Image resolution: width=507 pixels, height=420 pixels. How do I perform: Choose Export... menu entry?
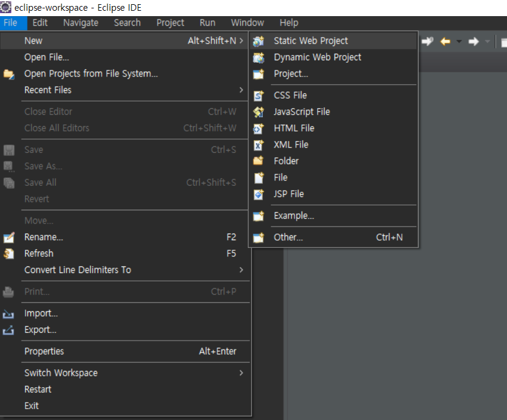coord(124,330)
